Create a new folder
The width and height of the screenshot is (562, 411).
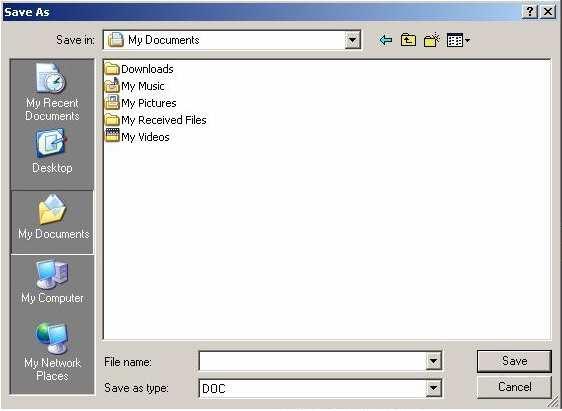point(432,40)
